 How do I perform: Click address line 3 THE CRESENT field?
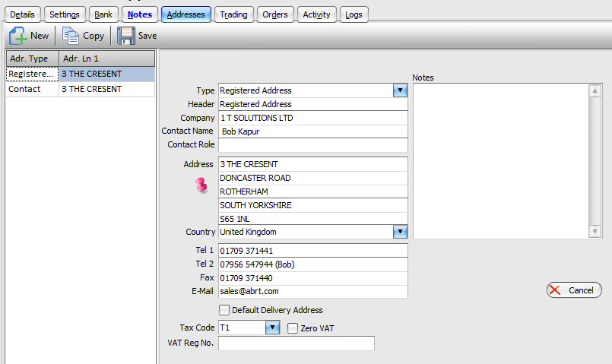coord(313,164)
